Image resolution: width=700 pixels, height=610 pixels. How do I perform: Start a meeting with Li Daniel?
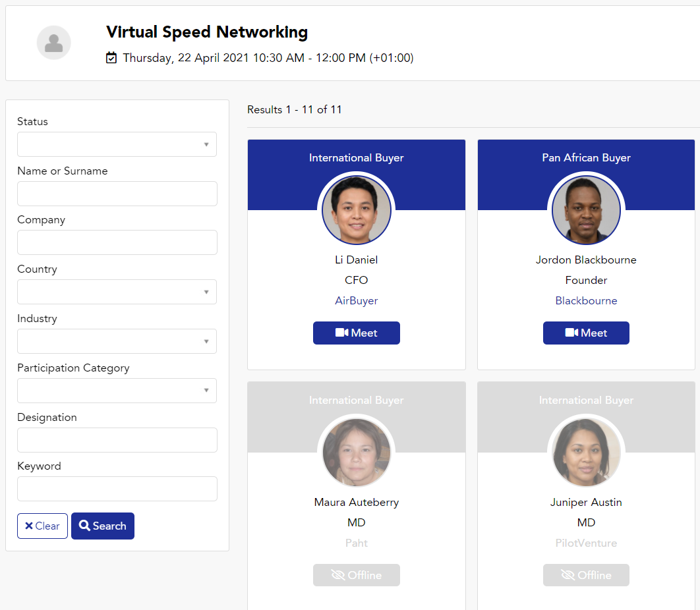click(356, 333)
